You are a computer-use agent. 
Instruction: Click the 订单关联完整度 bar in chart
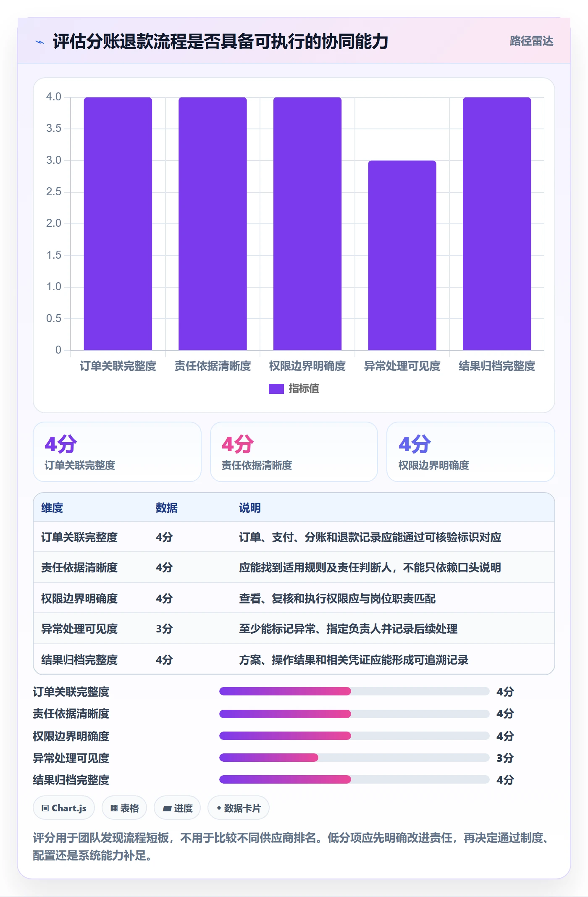[x=118, y=224]
